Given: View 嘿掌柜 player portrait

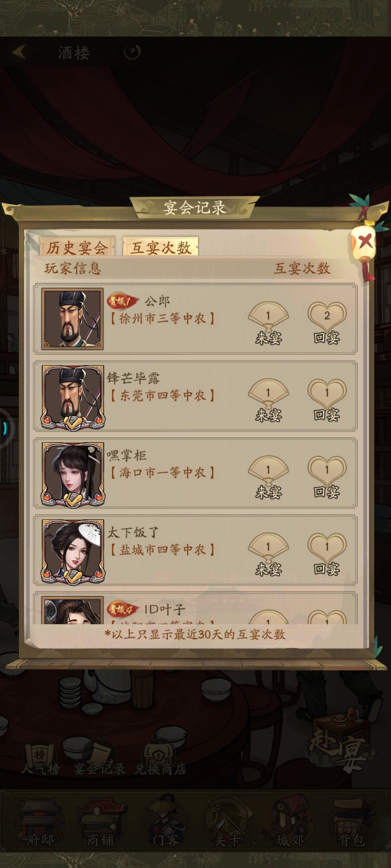Looking at the screenshot, I should [x=72, y=474].
